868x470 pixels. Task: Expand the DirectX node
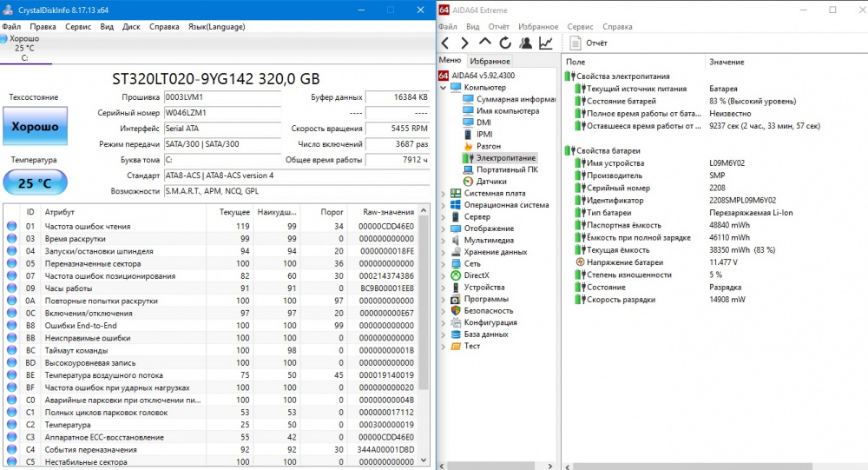[x=443, y=275]
